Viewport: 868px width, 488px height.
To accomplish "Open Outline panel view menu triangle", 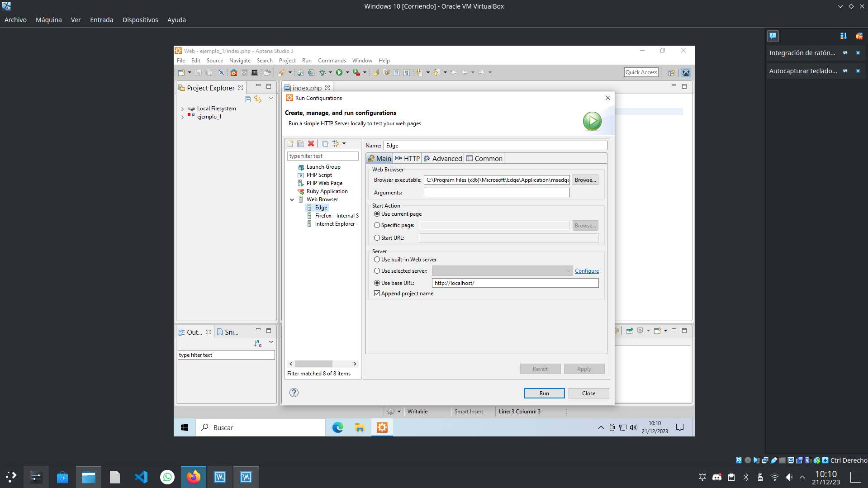I will pos(271,342).
